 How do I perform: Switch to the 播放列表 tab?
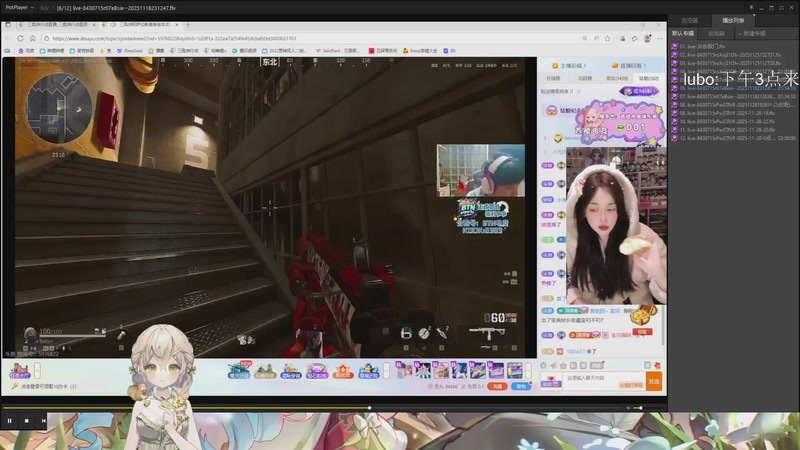[x=733, y=20]
